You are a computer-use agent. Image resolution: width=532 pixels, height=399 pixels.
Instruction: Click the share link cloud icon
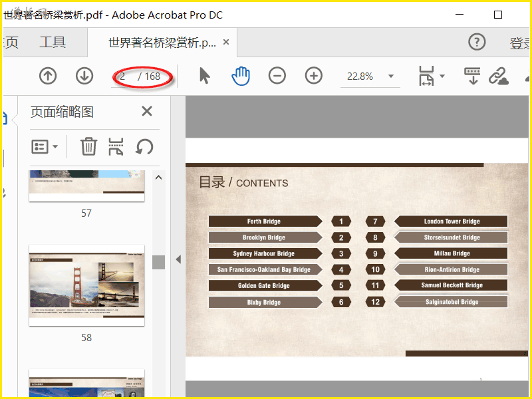tap(498, 76)
